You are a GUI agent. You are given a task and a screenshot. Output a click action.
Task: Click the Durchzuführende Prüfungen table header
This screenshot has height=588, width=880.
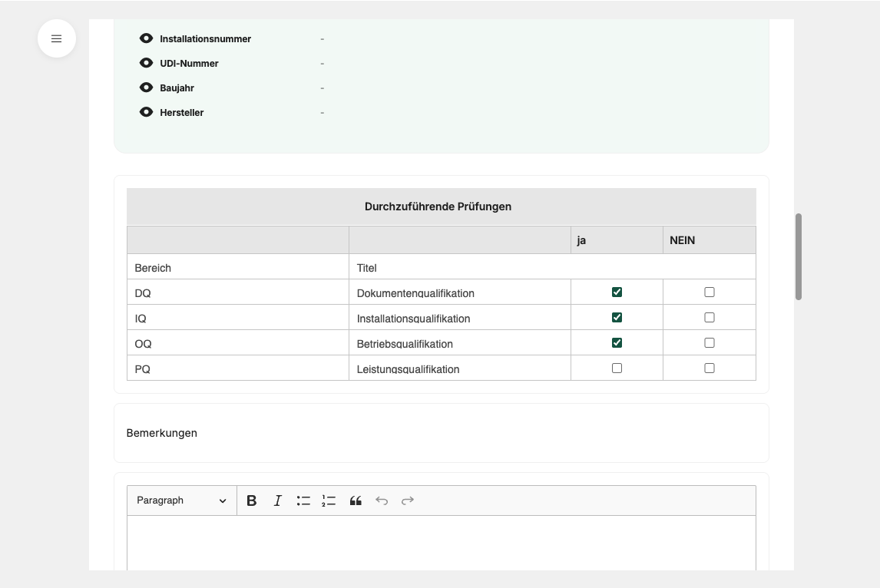pyautogui.click(x=441, y=206)
